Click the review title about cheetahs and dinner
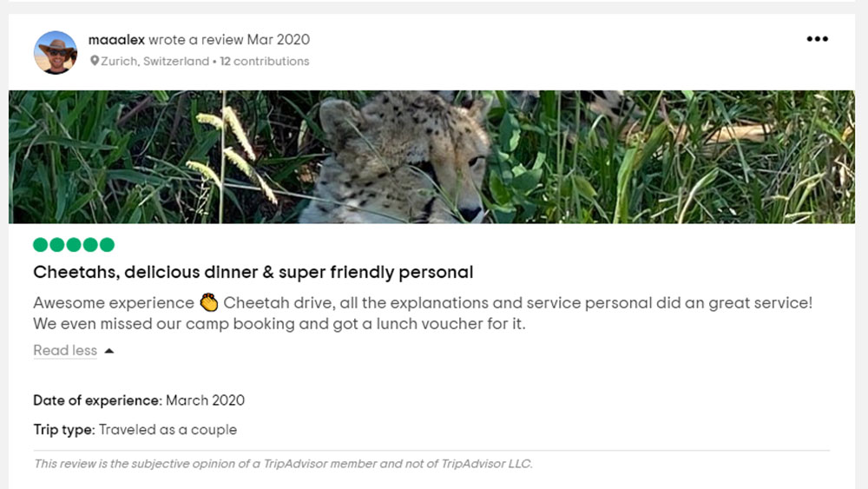Screen dimensions: 868x489 pos(253,272)
